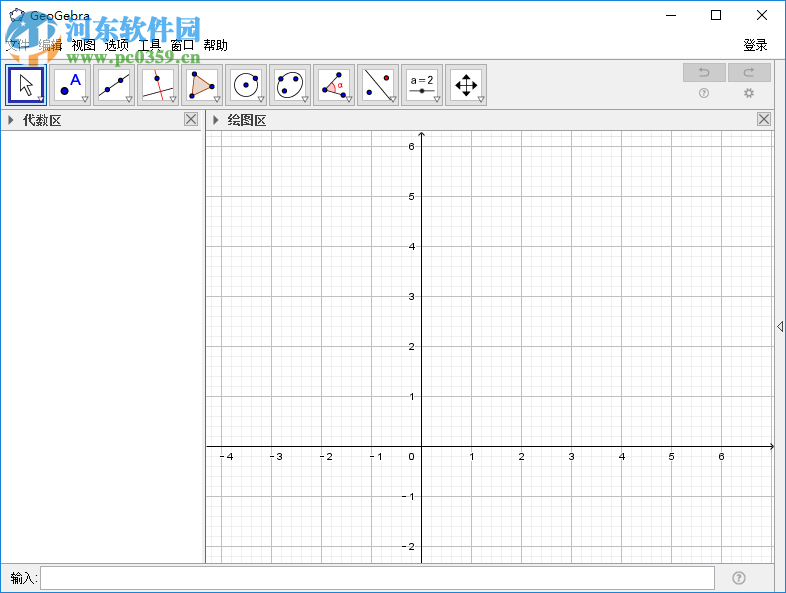786x593 pixels.
Task: Open Ellipse tool dropdown triangle
Action: coord(305,99)
